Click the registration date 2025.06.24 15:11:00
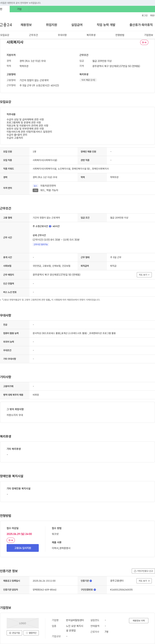 pyautogui.click(x=44, y=581)
